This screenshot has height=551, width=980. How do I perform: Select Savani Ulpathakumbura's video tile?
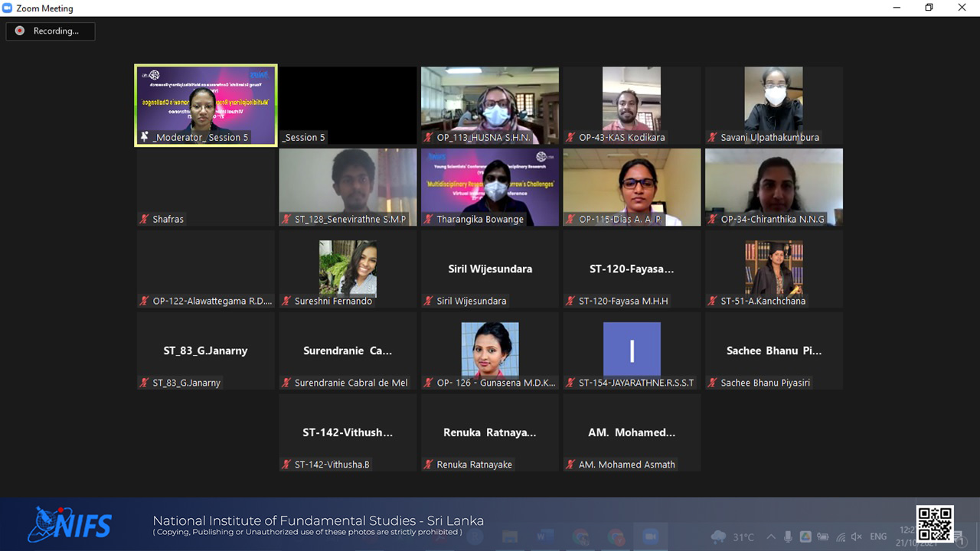773,105
